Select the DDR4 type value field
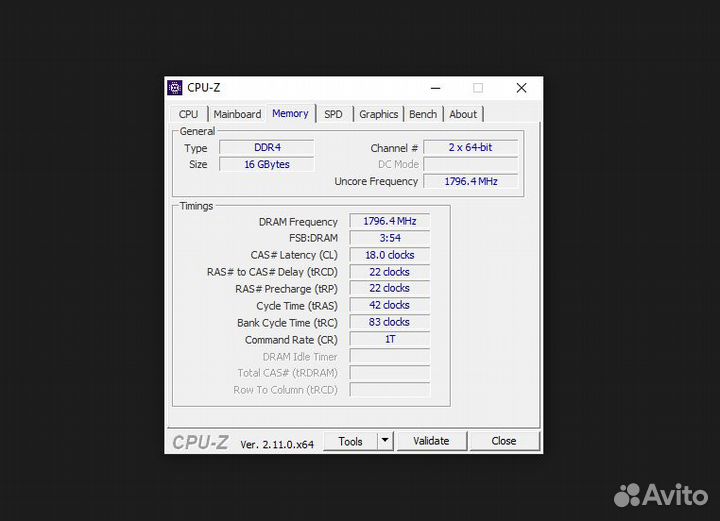Screen dimensions: 720x521 point(267,147)
